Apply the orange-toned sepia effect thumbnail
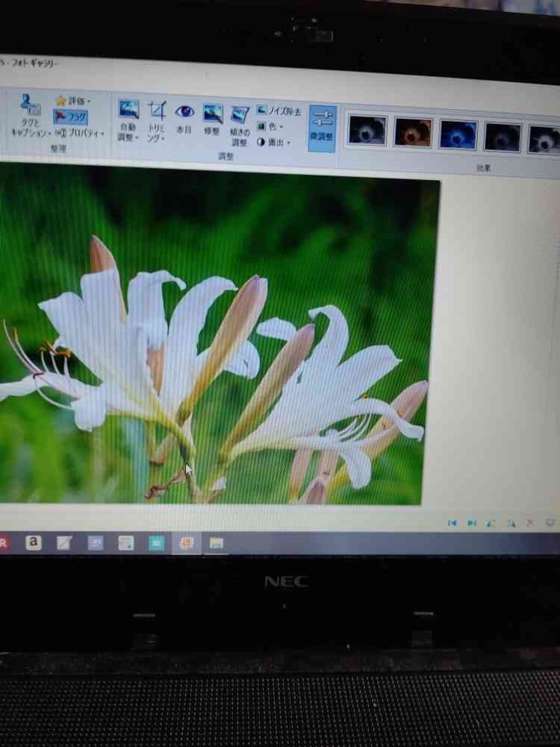The height and width of the screenshot is (747, 560). point(413,132)
